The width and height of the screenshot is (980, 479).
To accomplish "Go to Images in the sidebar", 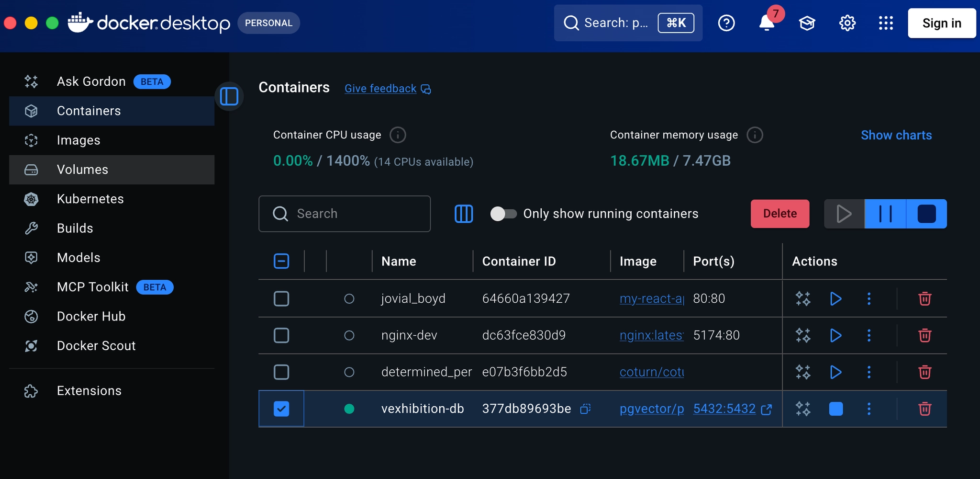I will [x=78, y=140].
